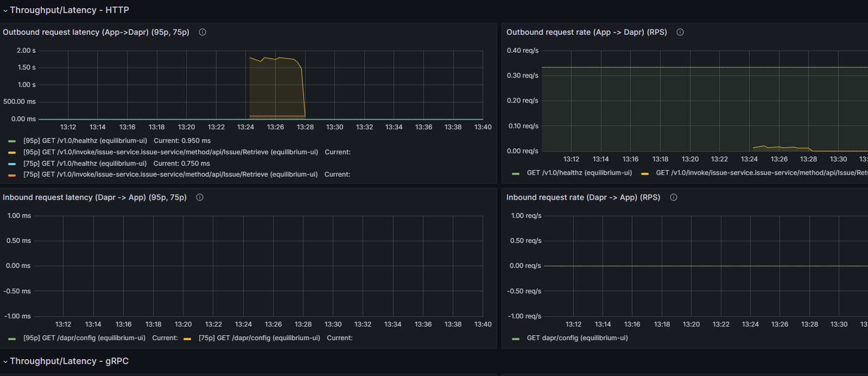Open info icon for Inbound request rate panel
The image size is (868, 376).
(x=674, y=197)
